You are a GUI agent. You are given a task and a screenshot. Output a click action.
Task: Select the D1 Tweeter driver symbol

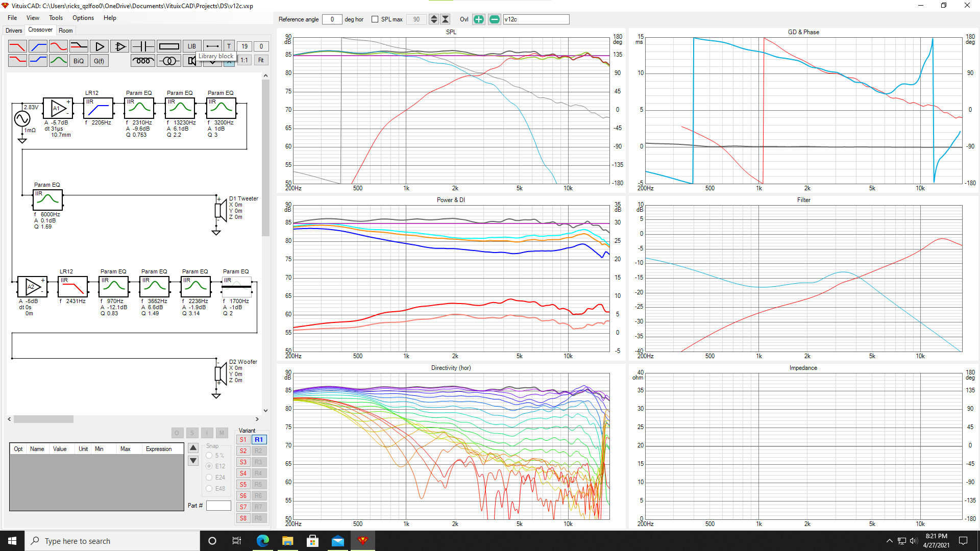point(220,210)
